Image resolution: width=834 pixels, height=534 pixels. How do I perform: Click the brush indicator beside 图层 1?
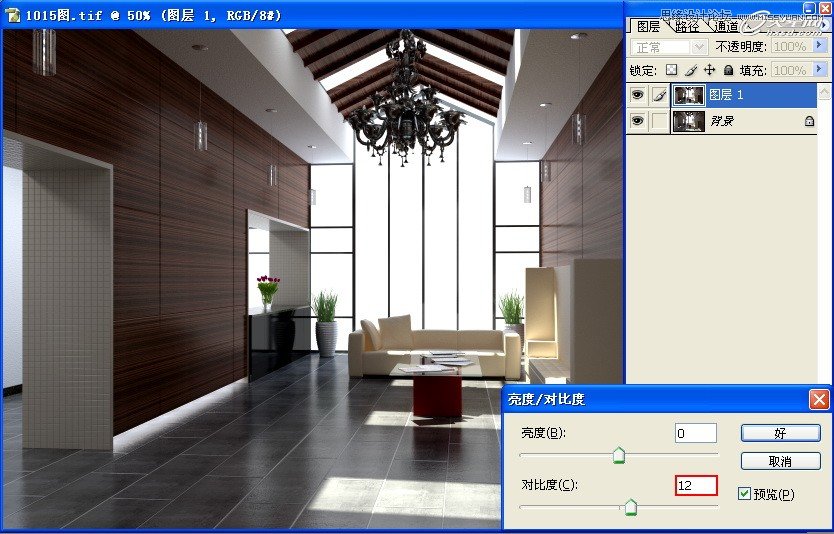pos(660,95)
